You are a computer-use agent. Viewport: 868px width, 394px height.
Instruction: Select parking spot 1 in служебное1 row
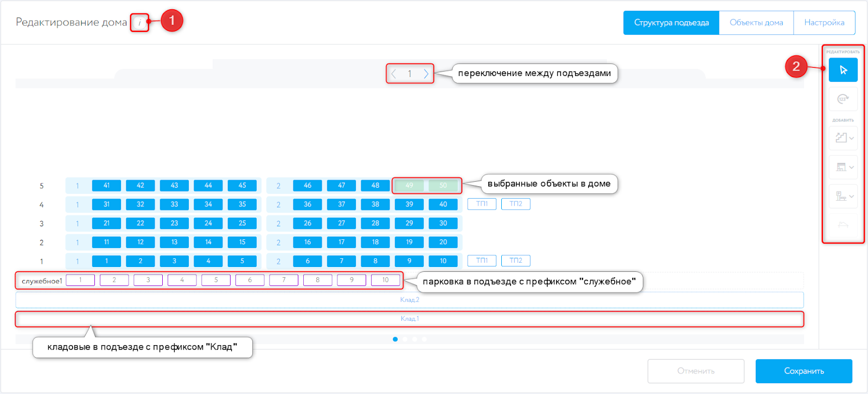click(80, 280)
